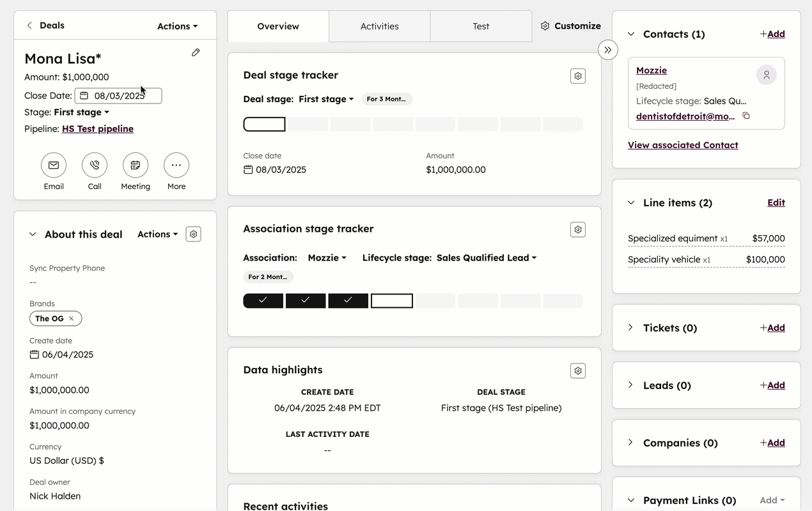Click the contact avatar next to Mozzie
This screenshot has width=812, height=511.
tap(767, 75)
